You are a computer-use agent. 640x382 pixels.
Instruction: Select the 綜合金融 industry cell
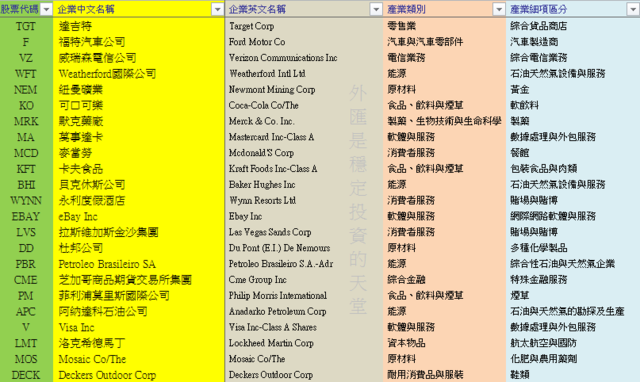click(444, 280)
